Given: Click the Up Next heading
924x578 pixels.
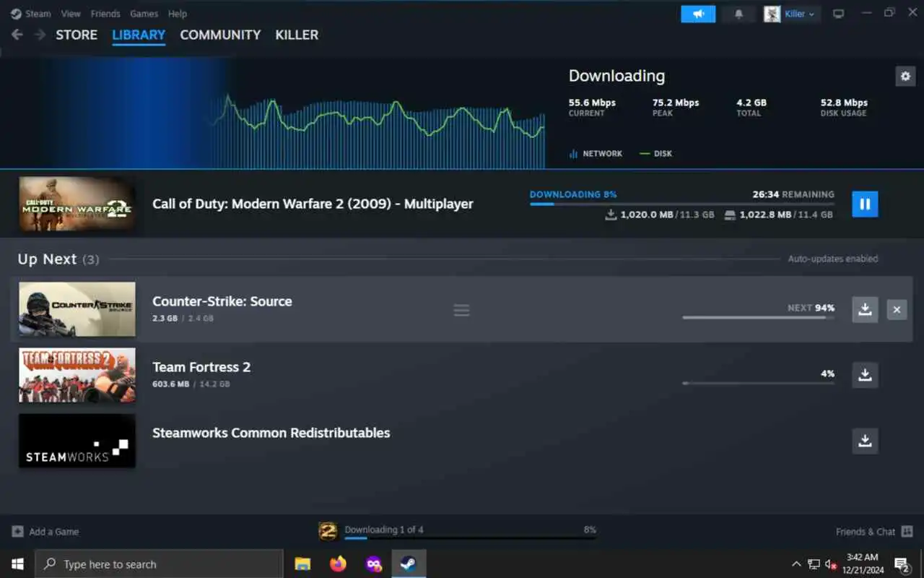Looking at the screenshot, I should tap(47, 259).
